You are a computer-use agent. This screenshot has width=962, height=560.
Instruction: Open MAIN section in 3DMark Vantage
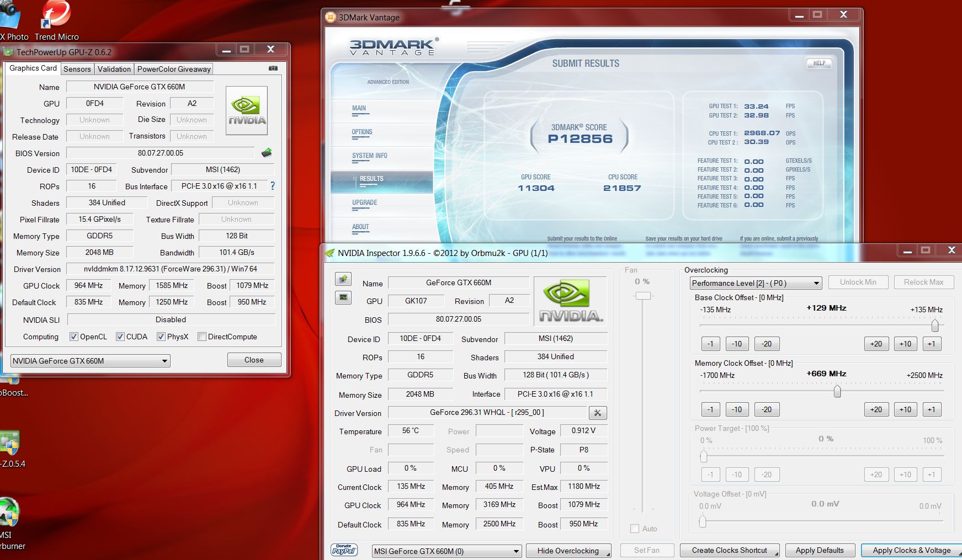pyautogui.click(x=359, y=108)
